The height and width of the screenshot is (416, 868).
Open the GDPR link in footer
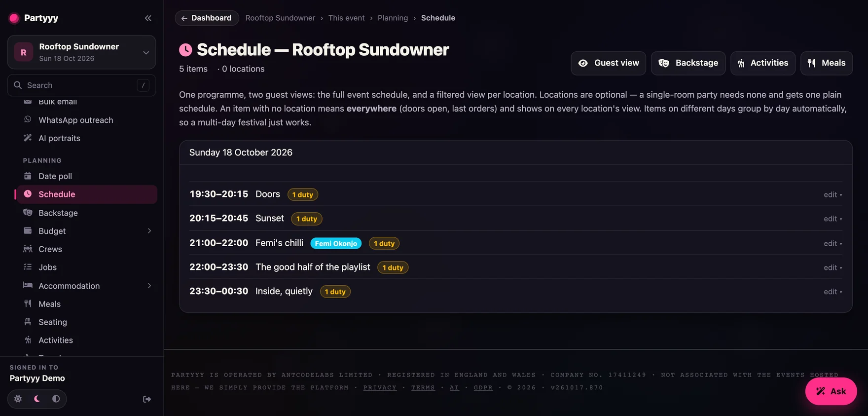483,388
